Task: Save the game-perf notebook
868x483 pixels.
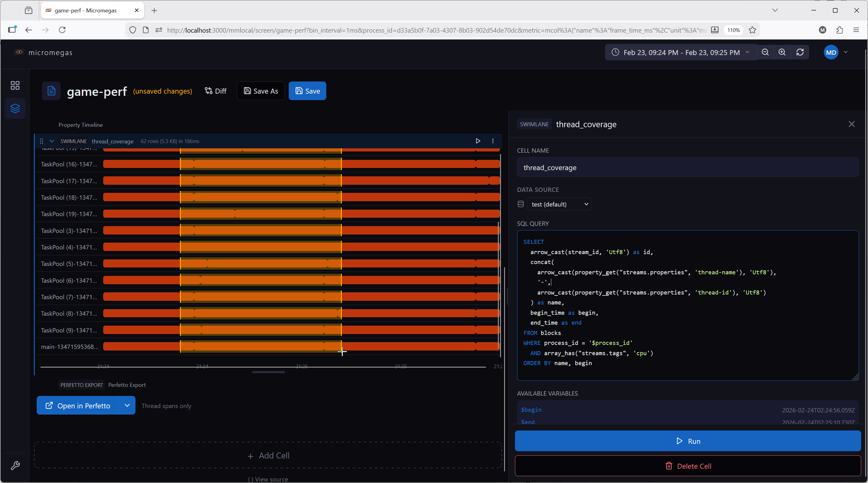Action: point(307,91)
